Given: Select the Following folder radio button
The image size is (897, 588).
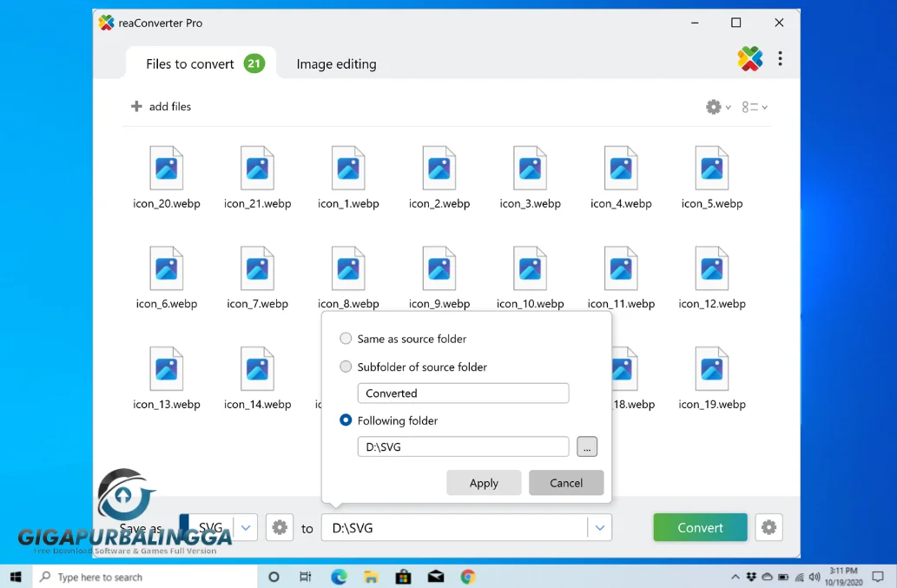Looking at the screenshot, I should (x=346, y=420).
